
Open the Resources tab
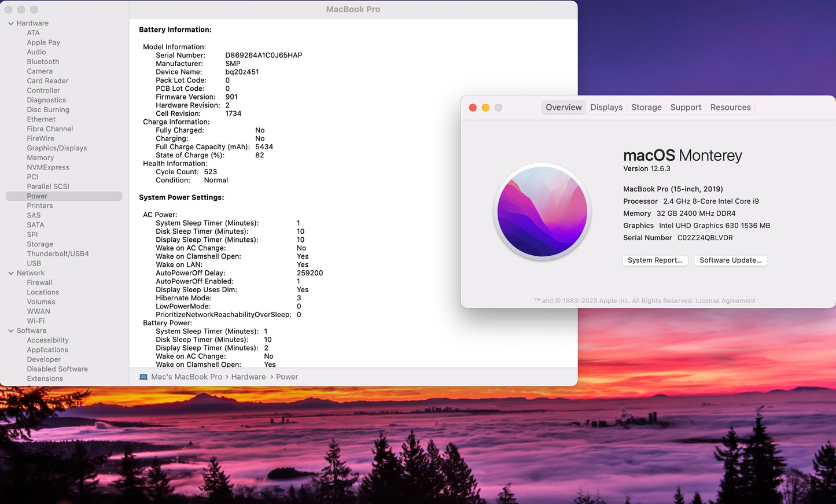[x=730, y=107]
